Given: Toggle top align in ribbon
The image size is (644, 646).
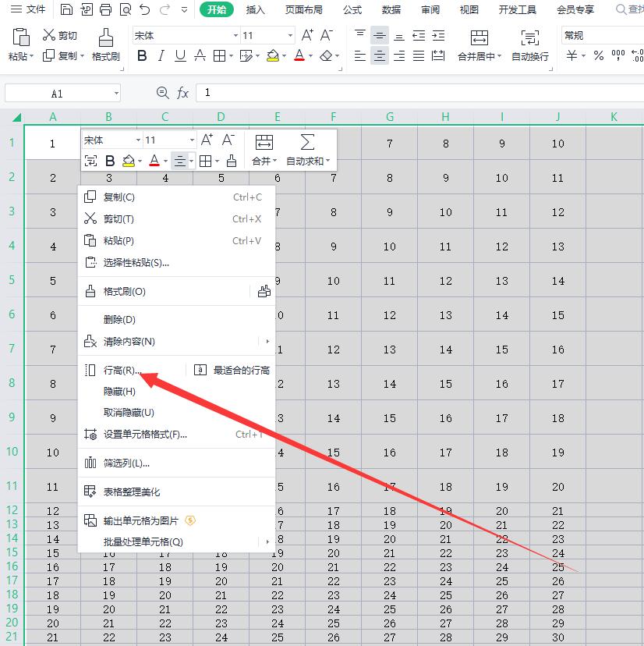Looking at the screenshot, I should pos(360,35).
